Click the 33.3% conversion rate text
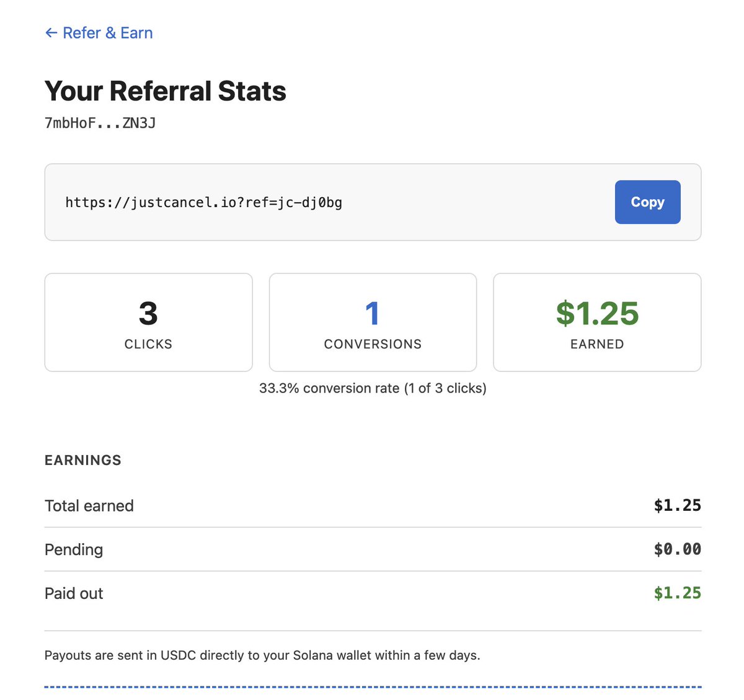Screen dimensions: 744x700 click(373, 389)
